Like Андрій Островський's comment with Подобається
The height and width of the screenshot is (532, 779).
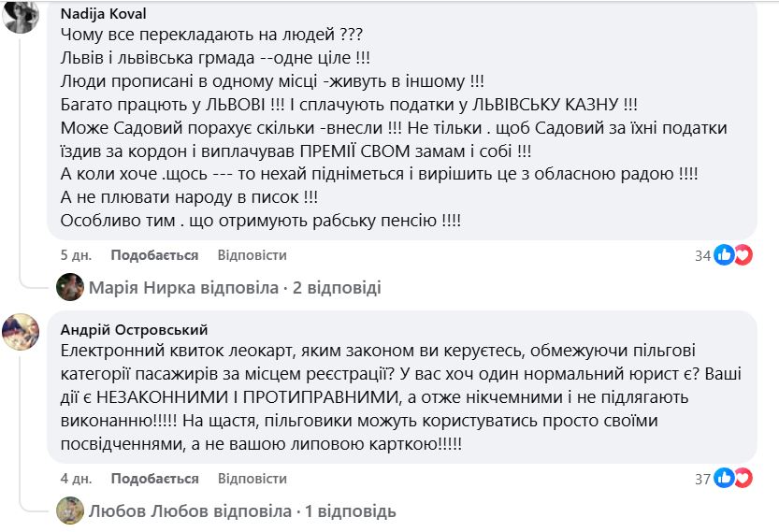point(154,478)
